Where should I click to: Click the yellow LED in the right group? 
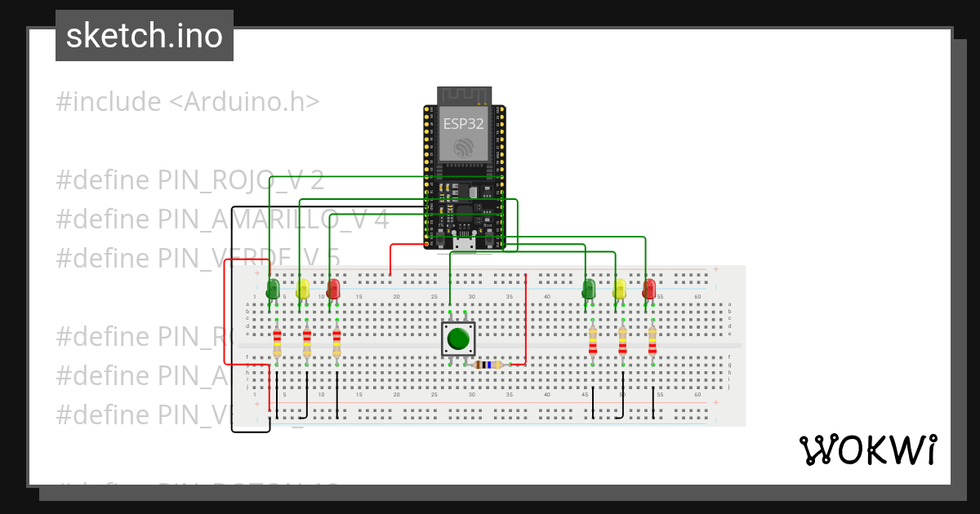pos(619,287)
